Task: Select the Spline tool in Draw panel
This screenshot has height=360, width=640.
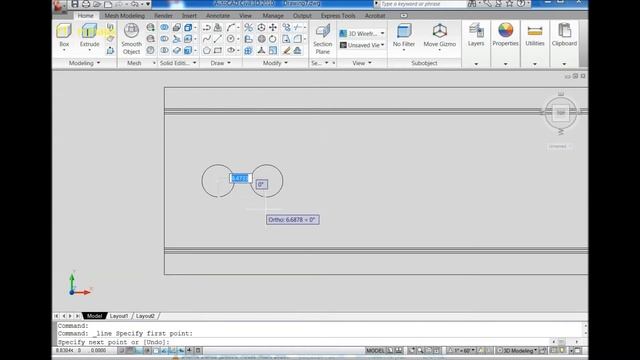Action: 207,39
